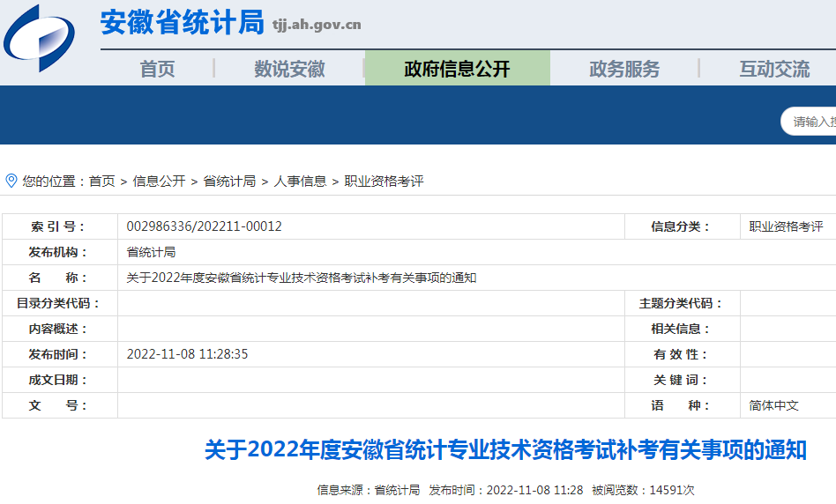Click the 索引号 label cell
Image resolution: width=836 pixels, height=504 pixels.
[60, 226]
